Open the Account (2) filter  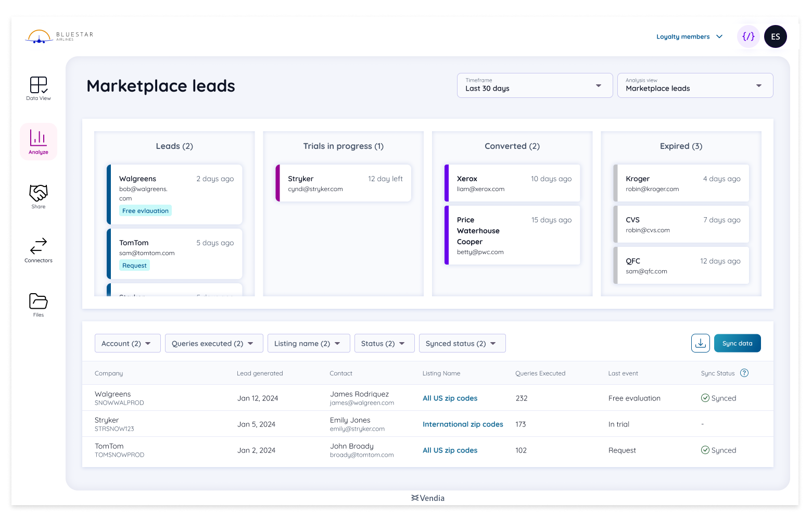click(128, 343)
